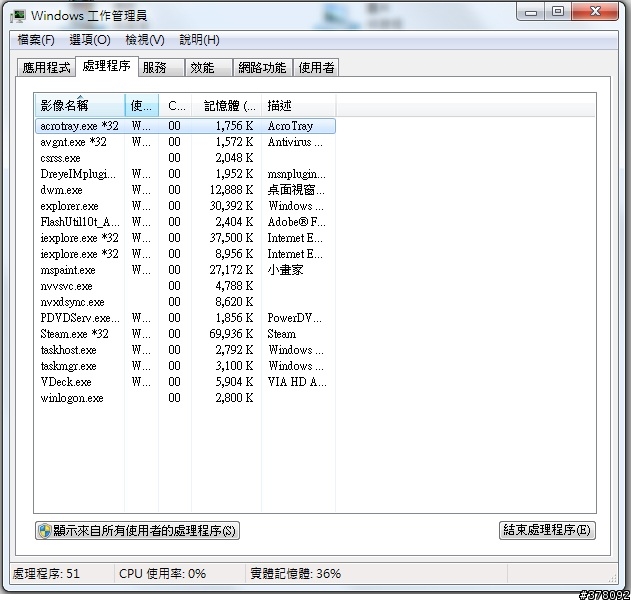
Task: Select the mspaint.exe process
Action: pos(185,270)
